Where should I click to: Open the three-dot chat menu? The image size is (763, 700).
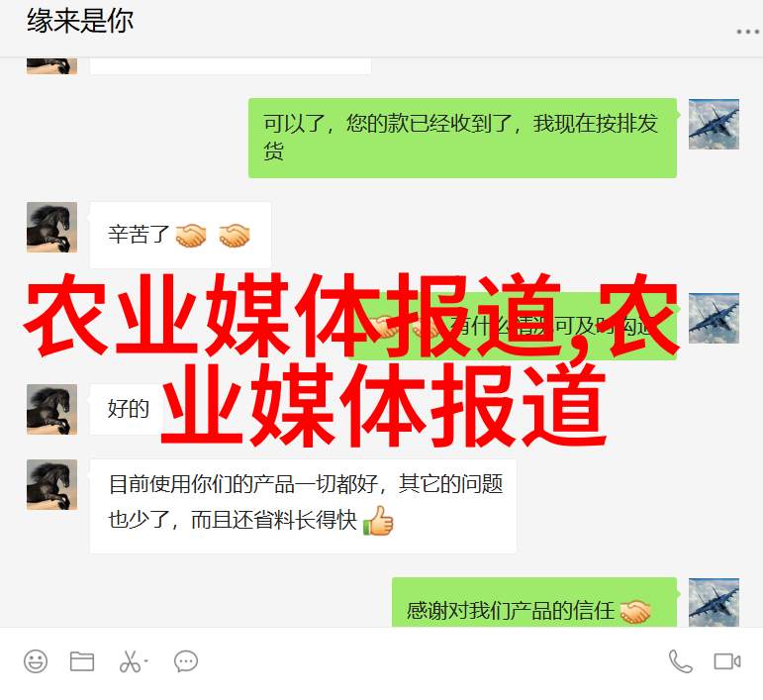coord(747,32)
